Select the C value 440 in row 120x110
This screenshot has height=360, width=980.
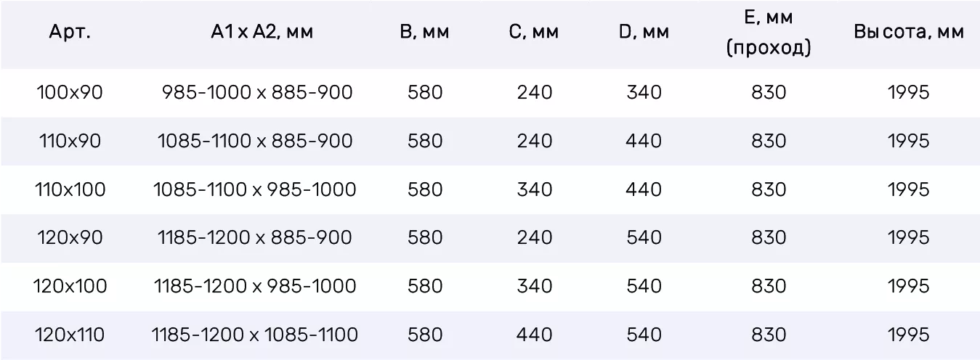[x=535, y=335]
